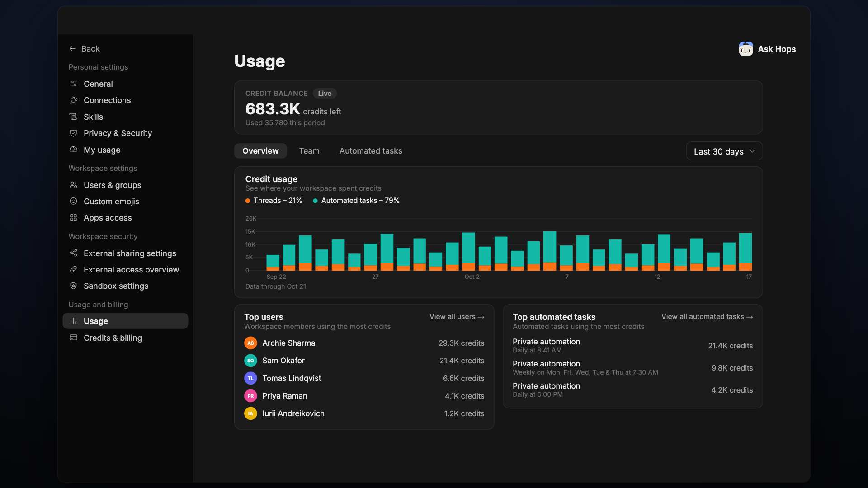Go to Skills settings

point(125,117)
